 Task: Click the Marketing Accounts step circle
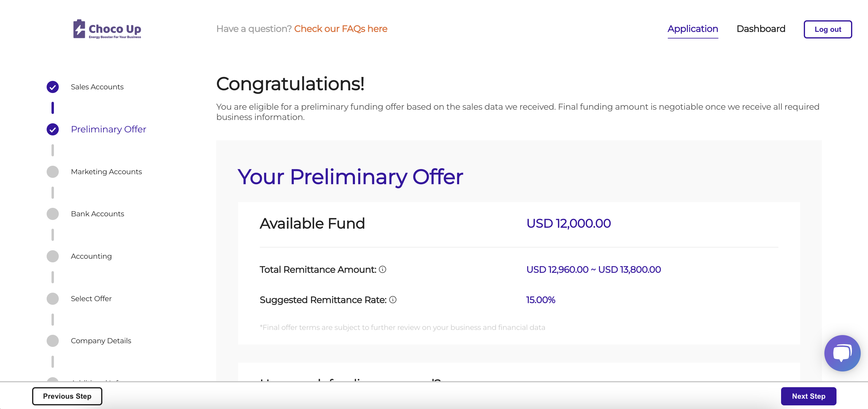point(53,171)
